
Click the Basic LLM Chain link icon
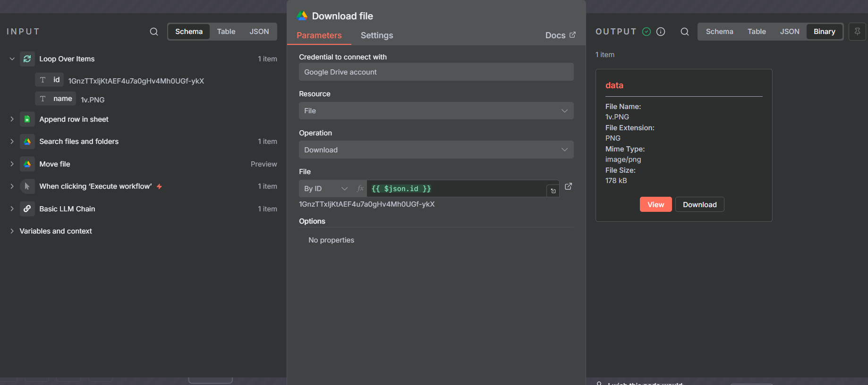click(x=27, y=209)
